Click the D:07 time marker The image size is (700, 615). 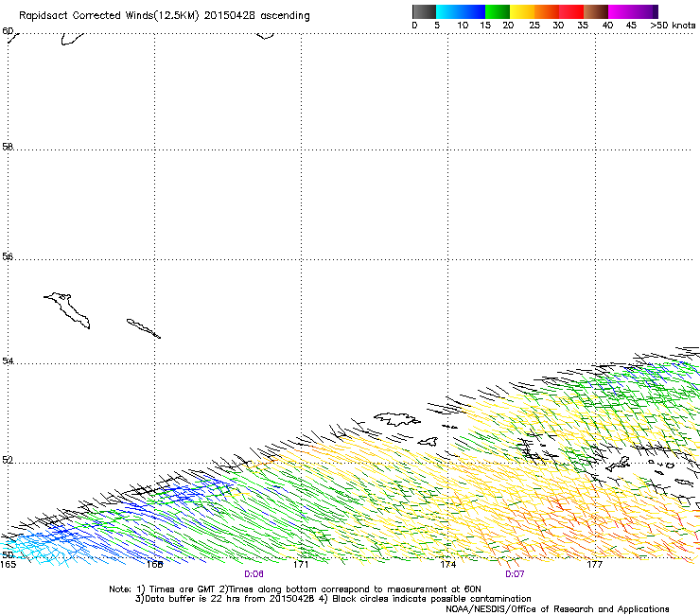[x=515, y=574]
